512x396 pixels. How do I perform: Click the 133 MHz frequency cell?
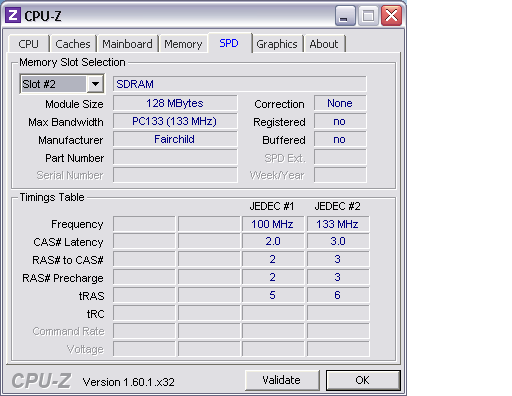click(x=338, y=224)
